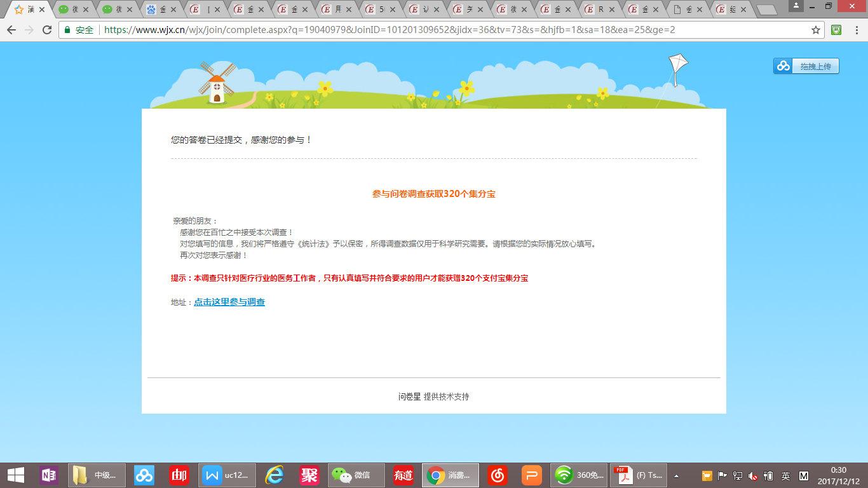Click the footer text 提供技术支持
The image size is (868, 488).
point(447,396)
